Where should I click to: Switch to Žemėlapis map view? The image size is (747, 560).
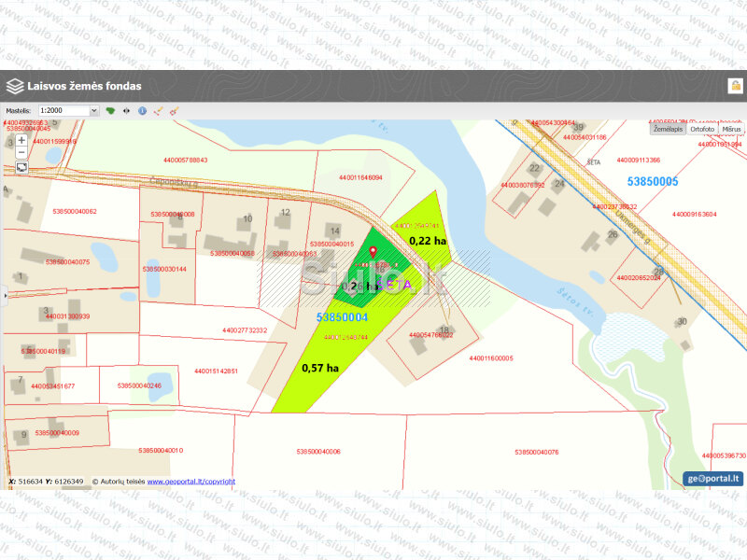(669, 129)
